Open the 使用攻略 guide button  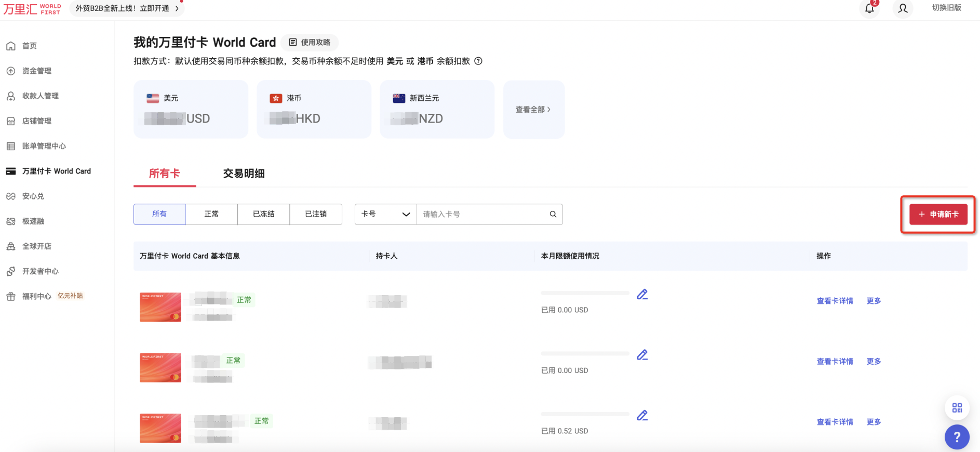(310, 42)
